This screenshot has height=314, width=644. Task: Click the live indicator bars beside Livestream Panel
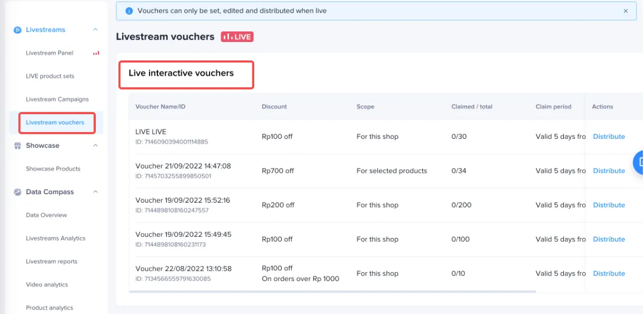coord(96,53)
